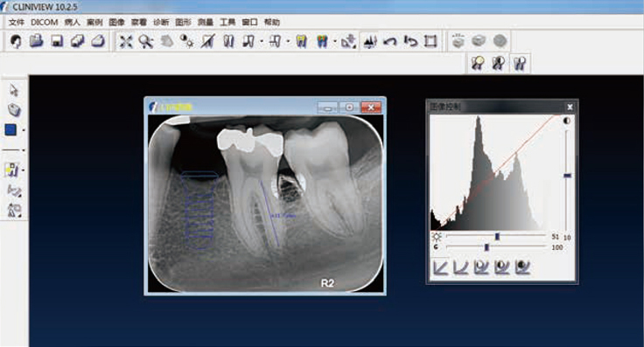Close the image control panel
The image size is (644, 347).
pyautogui.click(x=570, y=107)
